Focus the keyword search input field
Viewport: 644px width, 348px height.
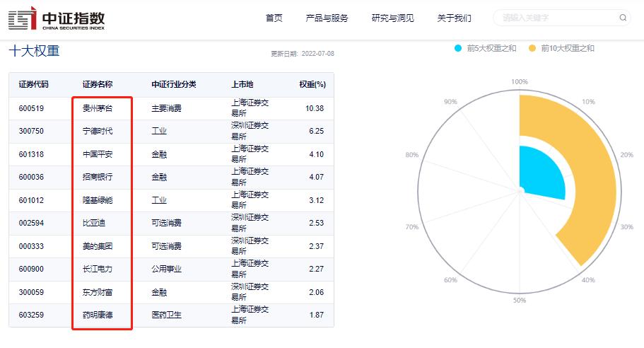(x=561, y=18)
